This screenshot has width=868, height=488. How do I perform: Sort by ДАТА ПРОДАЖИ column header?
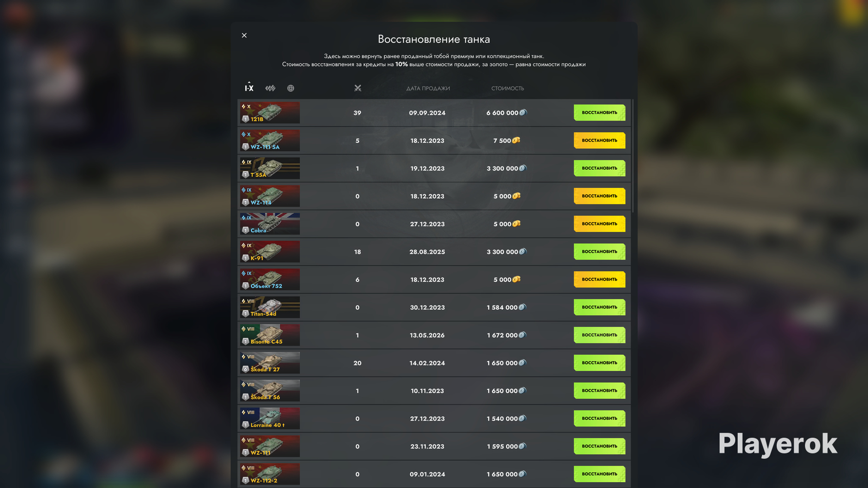click(x=428, y=88)
